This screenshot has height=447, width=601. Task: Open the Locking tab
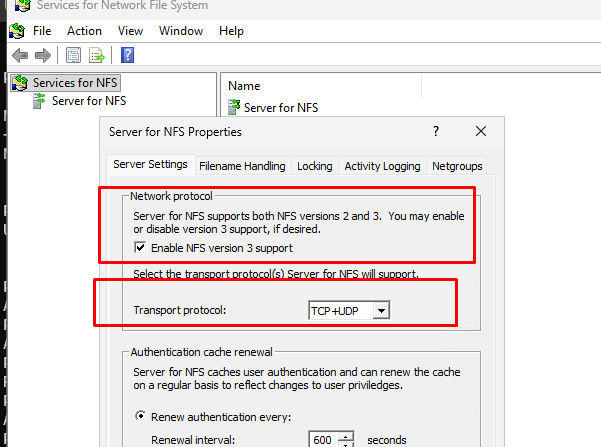coord(314,166)
